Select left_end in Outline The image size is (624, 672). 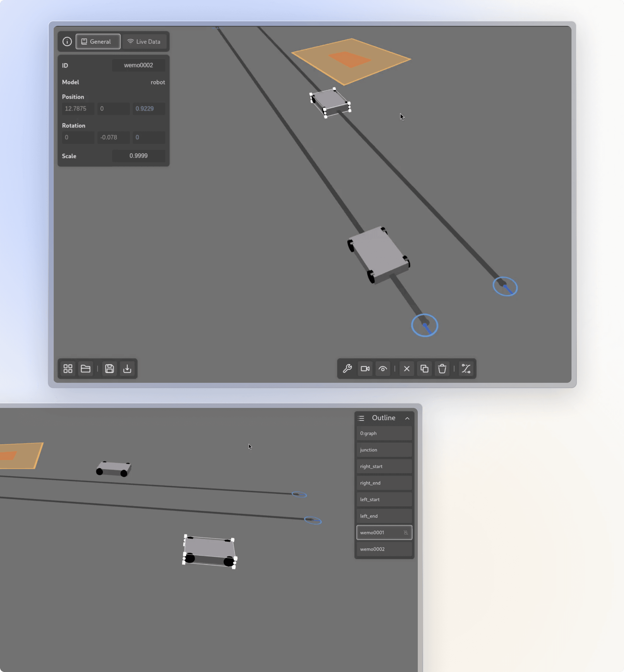click(x=384, y=516)
